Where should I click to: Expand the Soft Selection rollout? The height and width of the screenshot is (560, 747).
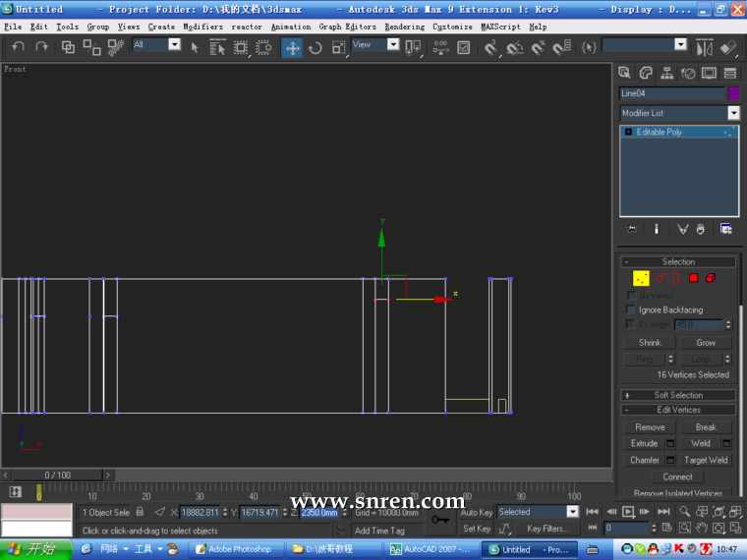(678, 395)
